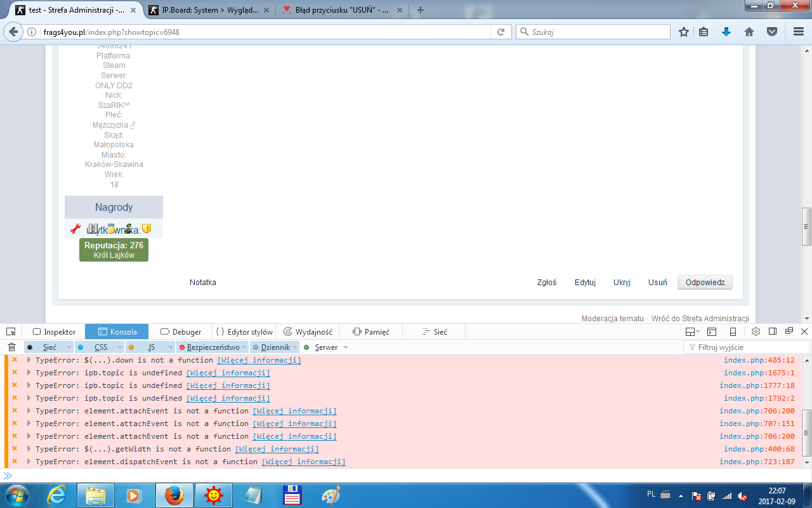The width and height of the screenshot is (812, 508).
Task: Click the Usuń link on the post
Action: [x=657, y=283]
